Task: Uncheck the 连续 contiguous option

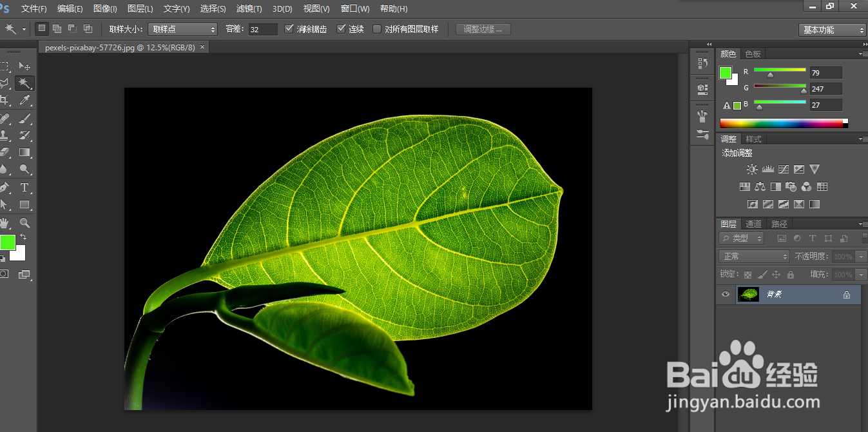Action: coord(341,29)
